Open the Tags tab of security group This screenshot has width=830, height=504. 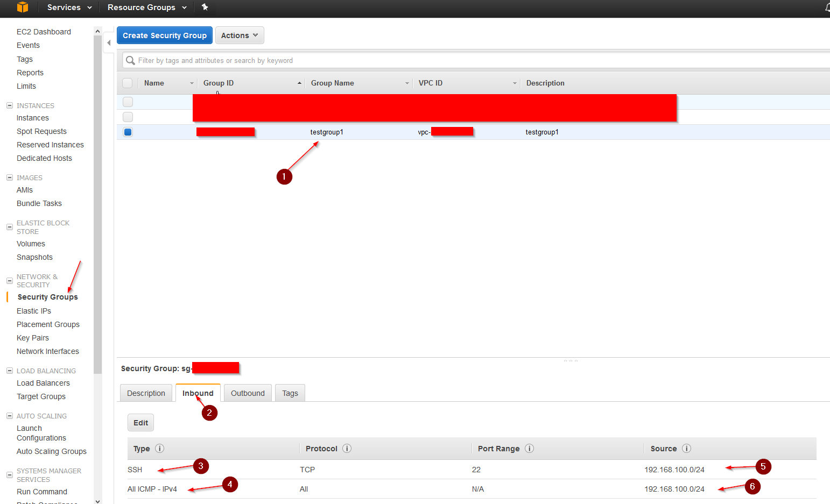[x=290, y=393]
